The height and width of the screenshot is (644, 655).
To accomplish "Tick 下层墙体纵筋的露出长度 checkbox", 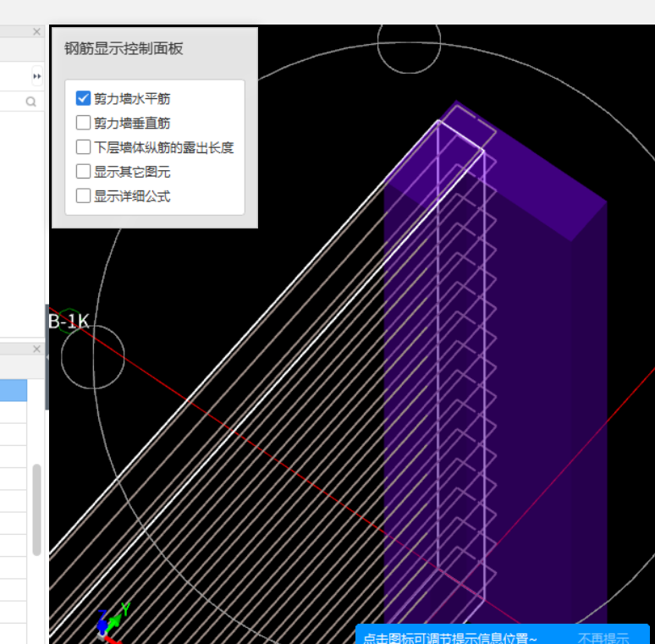I will coord(83,147).
